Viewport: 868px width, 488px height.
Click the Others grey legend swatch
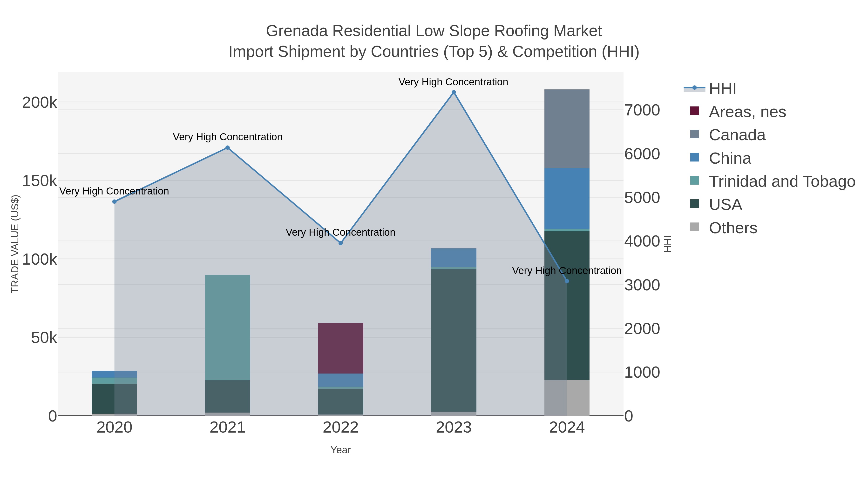tap(694, 227)
